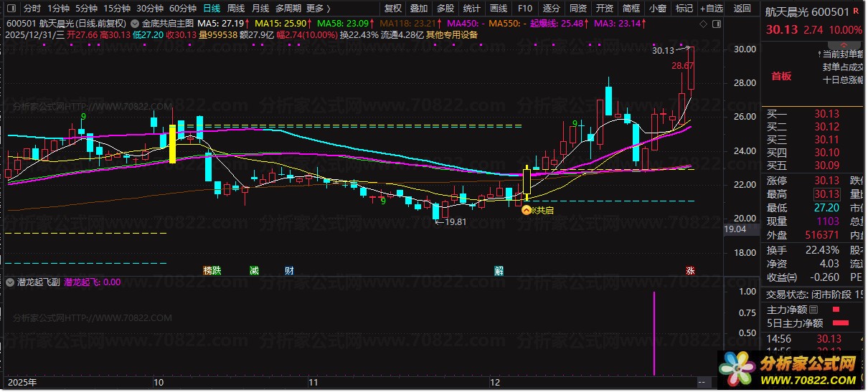Toggle the left panel layout icon
Image resolution: width=868 pixels, height=392 pixels.
[x=10, y=9]
